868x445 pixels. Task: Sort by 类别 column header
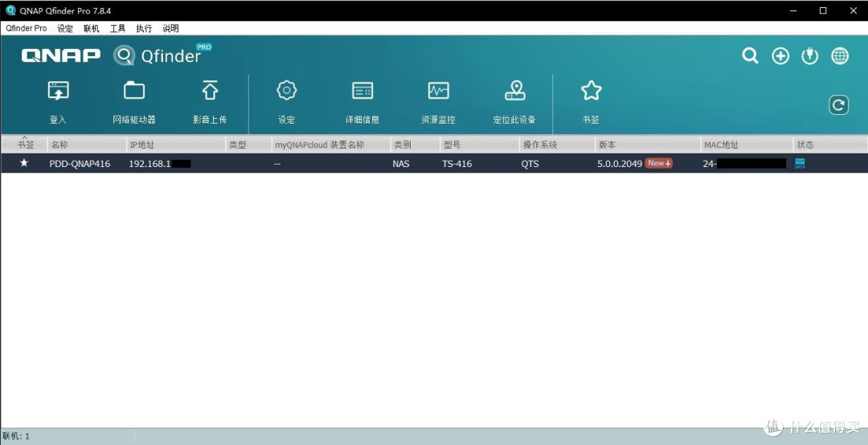tap(416, 145)
